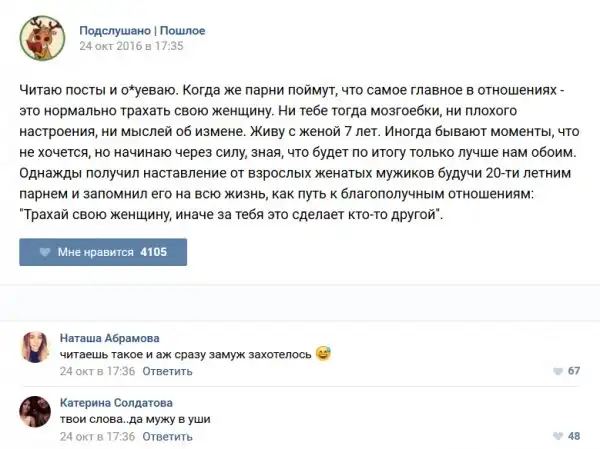Click the emoji in Наташа's comment

[x=321, y=354]
